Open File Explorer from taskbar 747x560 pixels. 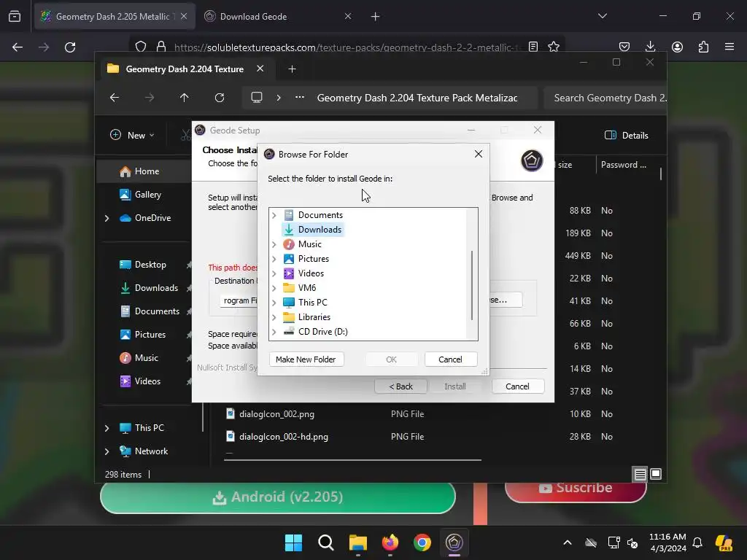click(x=357, y=542)
